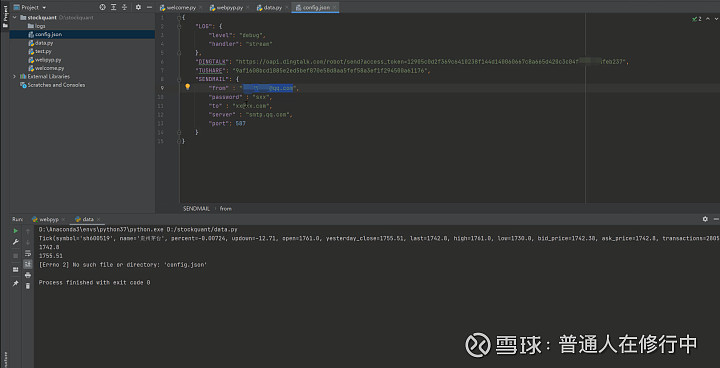Open data.py from project tree
This screenshot has width=720, height=368.
click(40, 43)
